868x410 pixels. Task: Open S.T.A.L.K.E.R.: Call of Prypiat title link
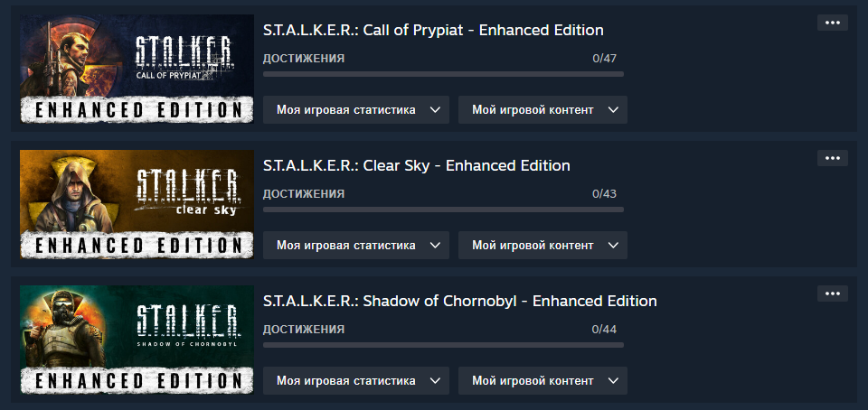tap(433, 30)
